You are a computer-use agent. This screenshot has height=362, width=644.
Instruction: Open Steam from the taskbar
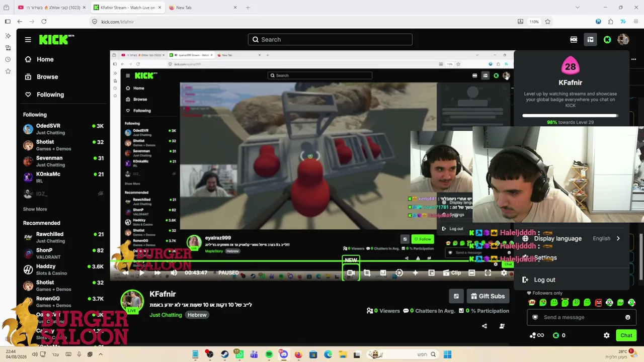tap(224, 354)
